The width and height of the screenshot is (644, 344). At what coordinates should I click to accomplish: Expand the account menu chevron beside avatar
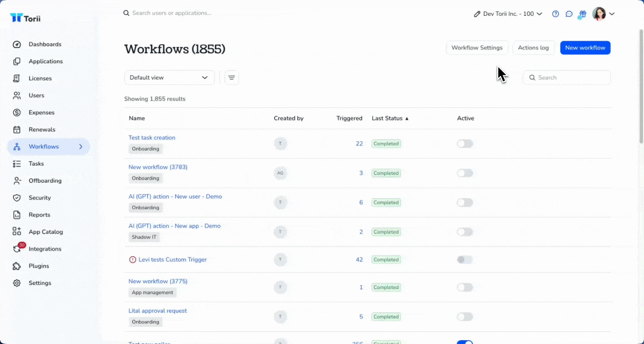(612, 14)
